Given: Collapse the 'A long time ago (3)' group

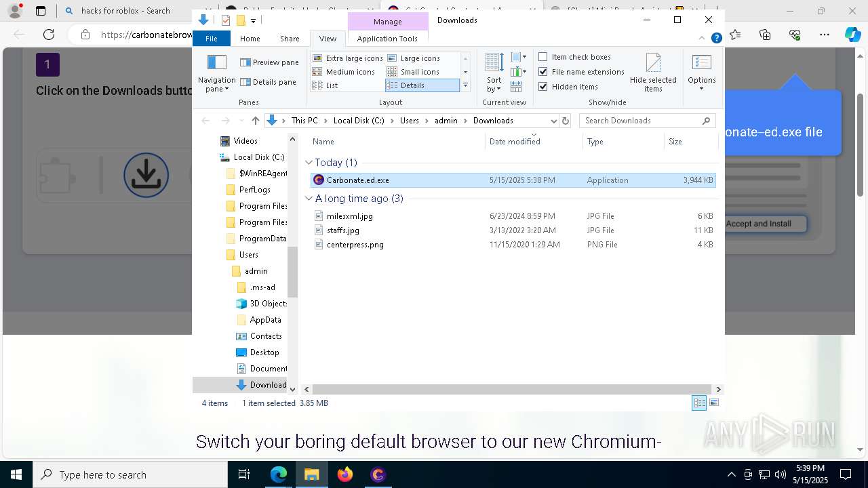Looking at the screenshot, I should pyautogui.click(x=309, y=199).
